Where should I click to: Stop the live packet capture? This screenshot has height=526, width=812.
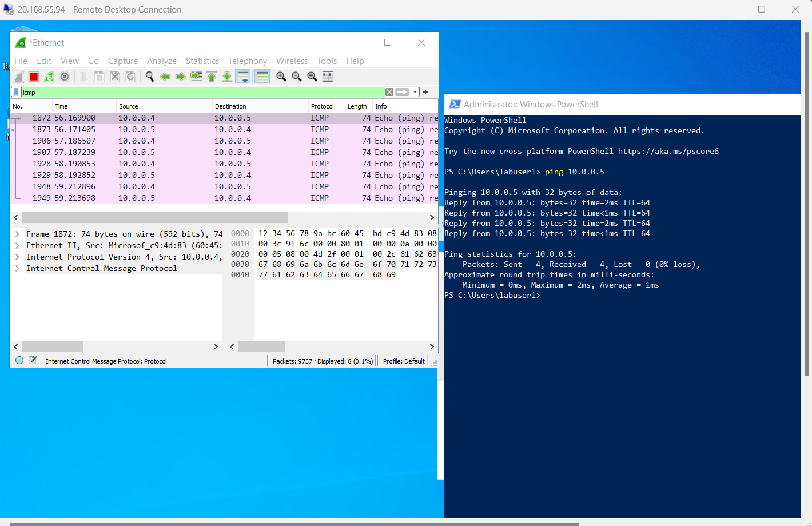(33, 76)
